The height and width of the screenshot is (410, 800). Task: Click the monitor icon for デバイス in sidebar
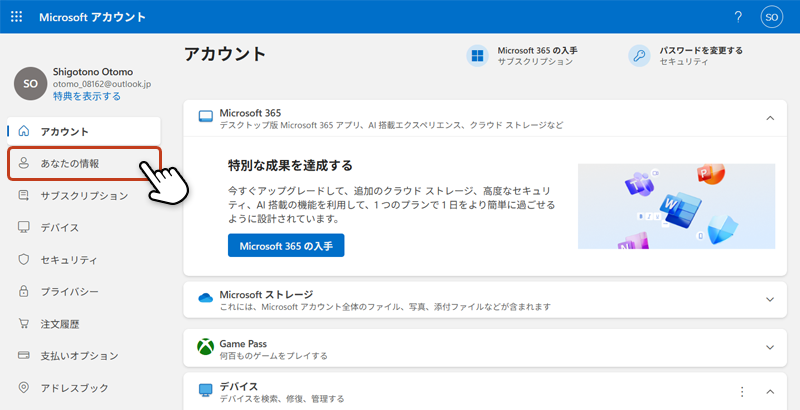point(23,227)
